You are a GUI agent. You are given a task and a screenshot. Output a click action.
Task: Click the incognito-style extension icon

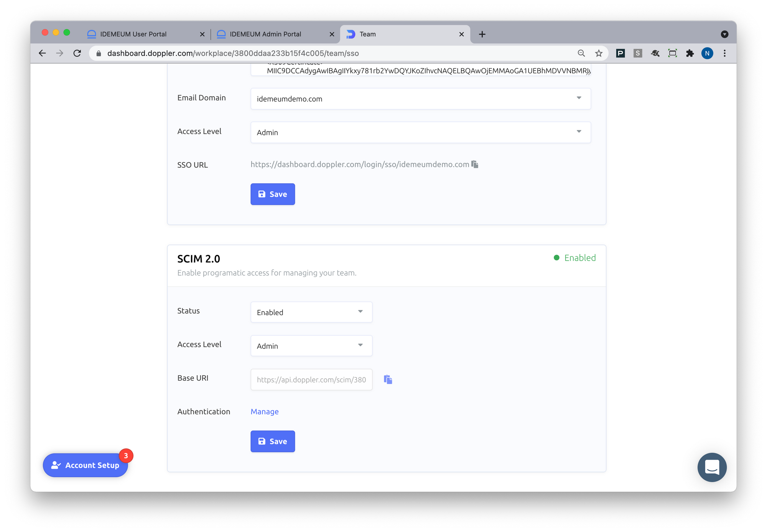[x=655, y=53]
